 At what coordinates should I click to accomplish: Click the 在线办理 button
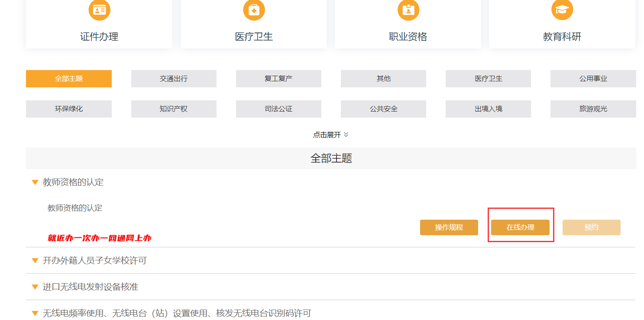[520, 227]
